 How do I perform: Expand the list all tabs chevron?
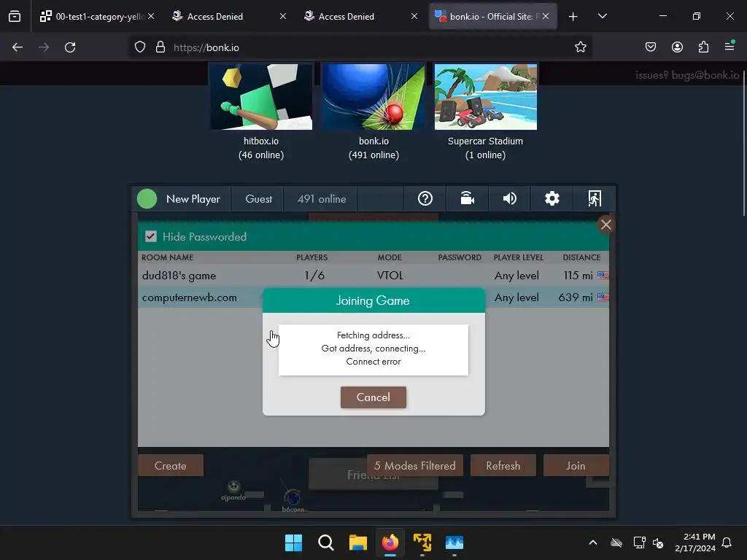coord(602,16)
